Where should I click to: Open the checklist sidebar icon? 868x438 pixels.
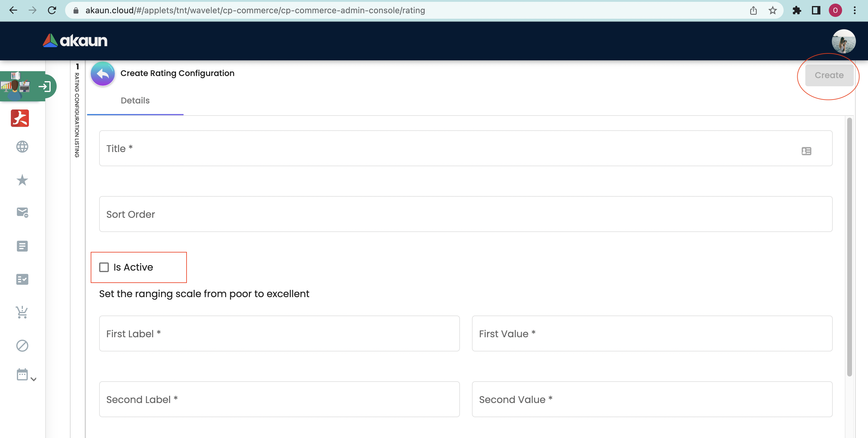22,279
